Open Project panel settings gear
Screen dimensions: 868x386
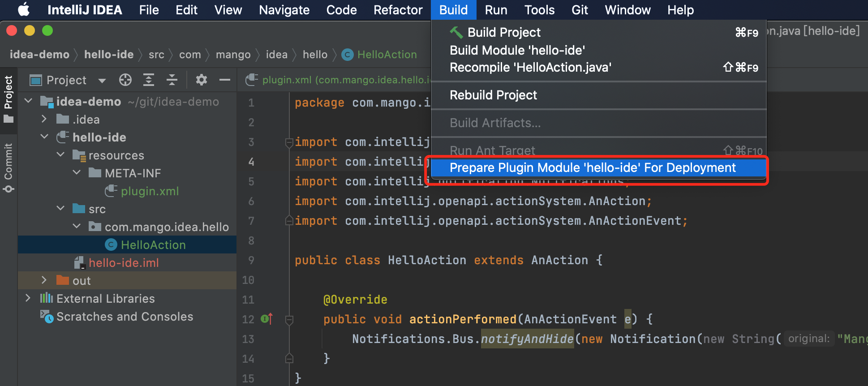tap(202, 80)
